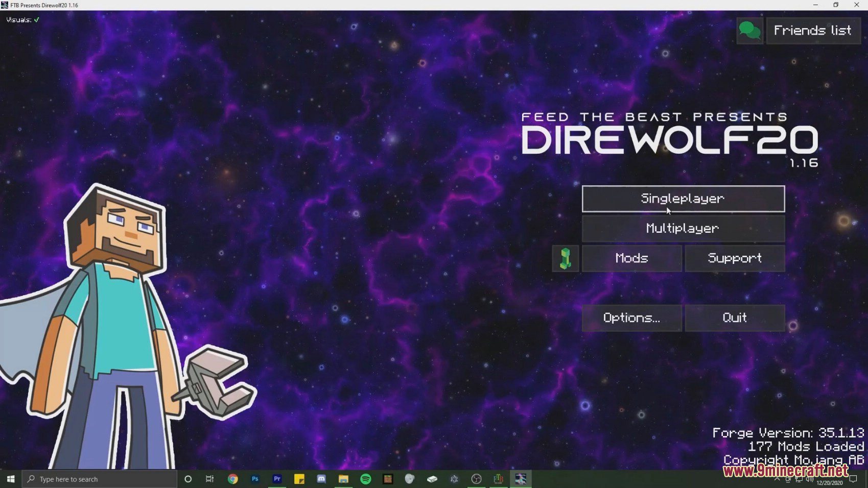868x488 pixels.
Task: Open the Windows notification center
Action: pos(853,479)
